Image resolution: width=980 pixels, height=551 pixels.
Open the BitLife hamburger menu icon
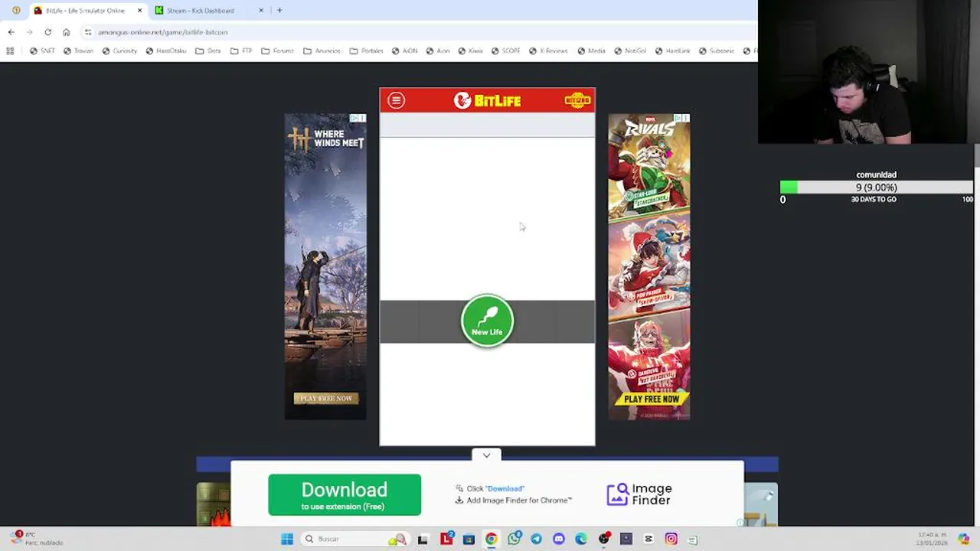[x=396, y=100]
